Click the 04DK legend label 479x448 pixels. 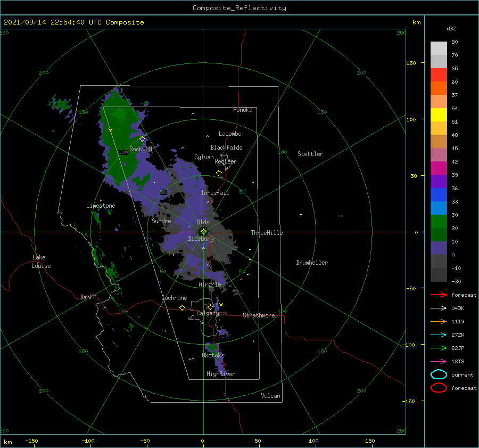458,308
